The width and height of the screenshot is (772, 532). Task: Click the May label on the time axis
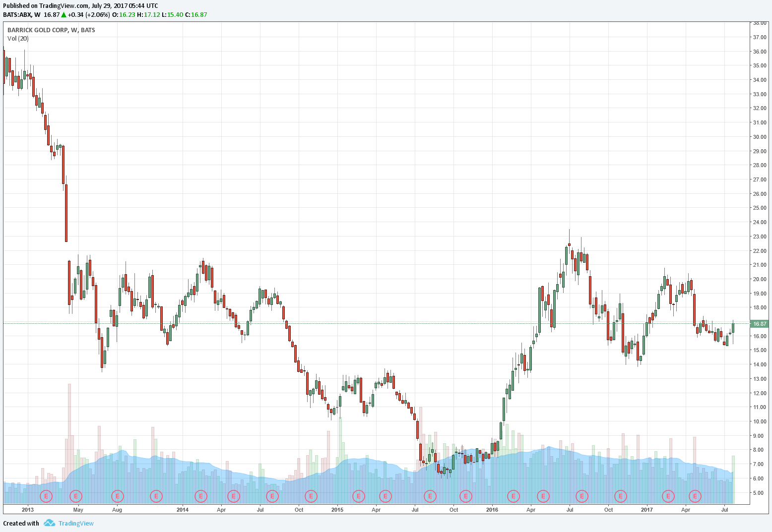78,509
